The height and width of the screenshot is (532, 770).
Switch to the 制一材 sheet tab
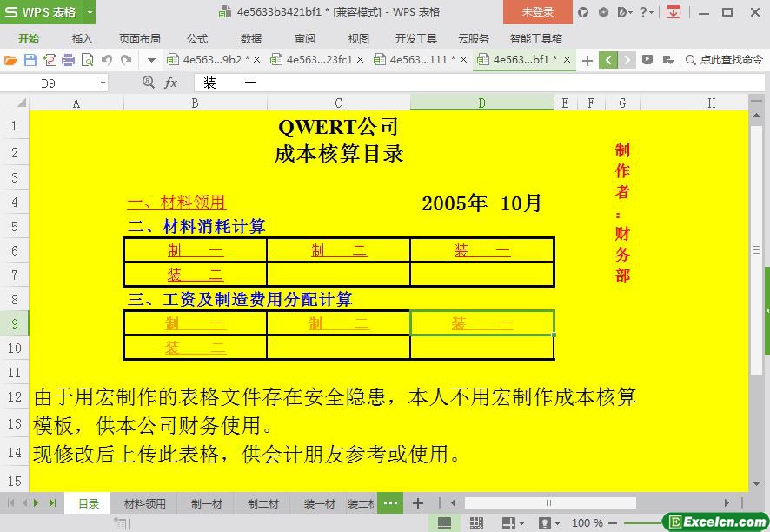pos(207,503)
